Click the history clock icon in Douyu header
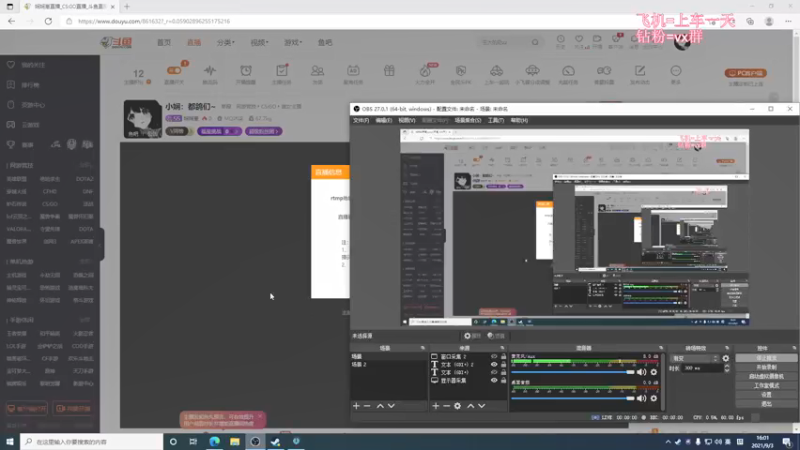This screenshot has height=450, width=800. [x=560, y=39]
